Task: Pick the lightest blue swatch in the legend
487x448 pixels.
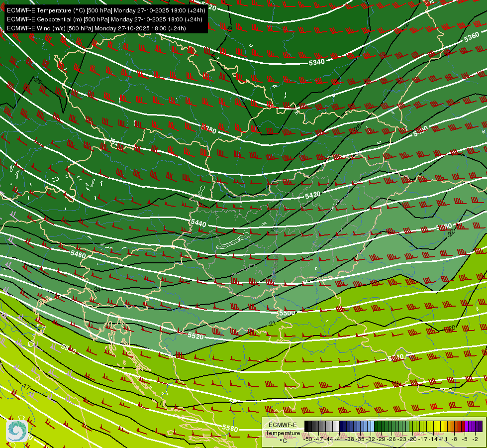Action: click(373, 426)
